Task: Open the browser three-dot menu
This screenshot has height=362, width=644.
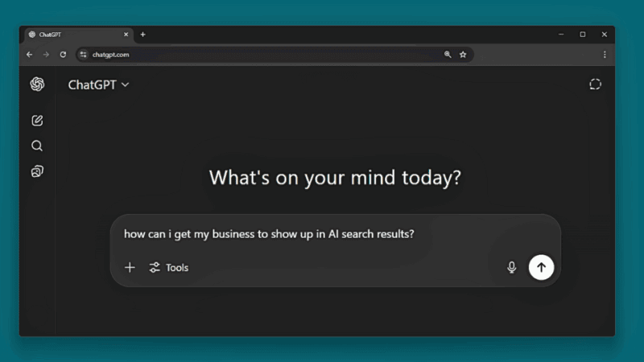Action: tap(605, 55)
